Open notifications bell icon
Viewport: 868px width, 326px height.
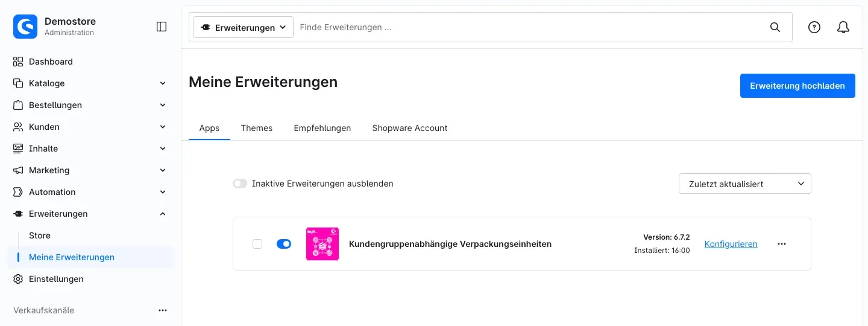(844, 27)
